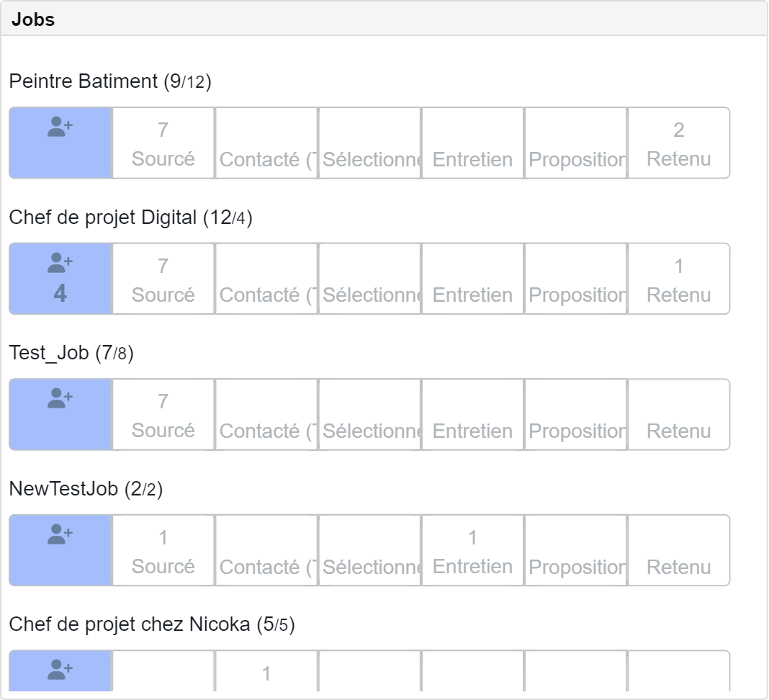Open Peintre Batiment job title
Screen dimensions: 769x700
tap(110, 81)
